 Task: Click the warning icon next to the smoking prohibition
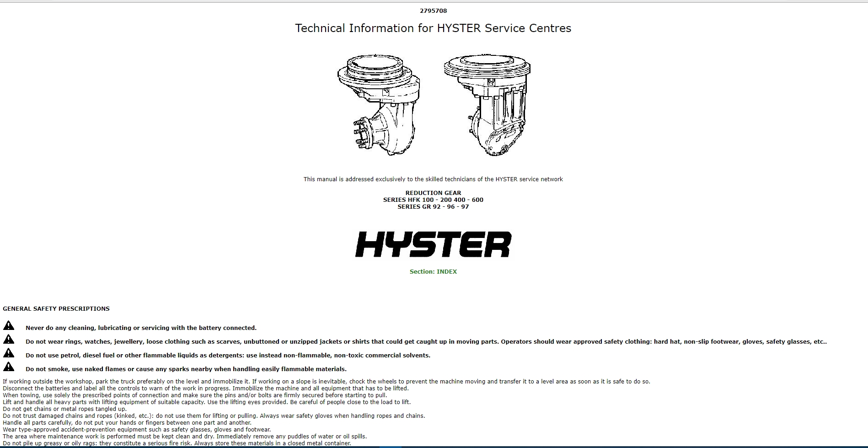point(9,366)
